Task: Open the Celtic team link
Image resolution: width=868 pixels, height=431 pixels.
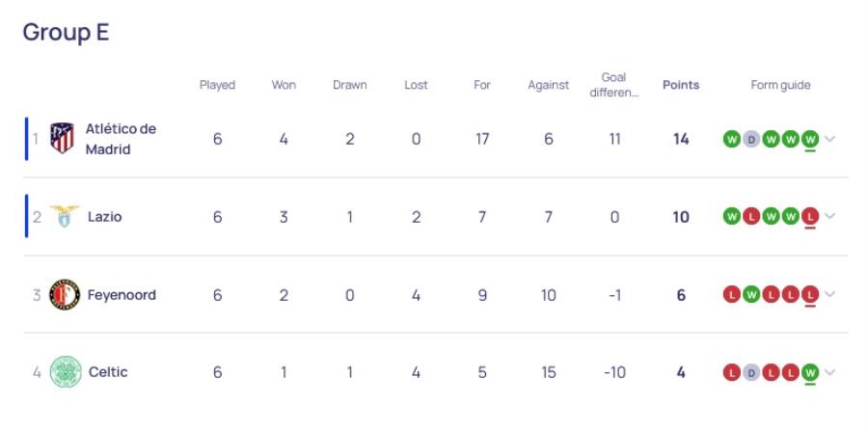Action: coord(108,372)
